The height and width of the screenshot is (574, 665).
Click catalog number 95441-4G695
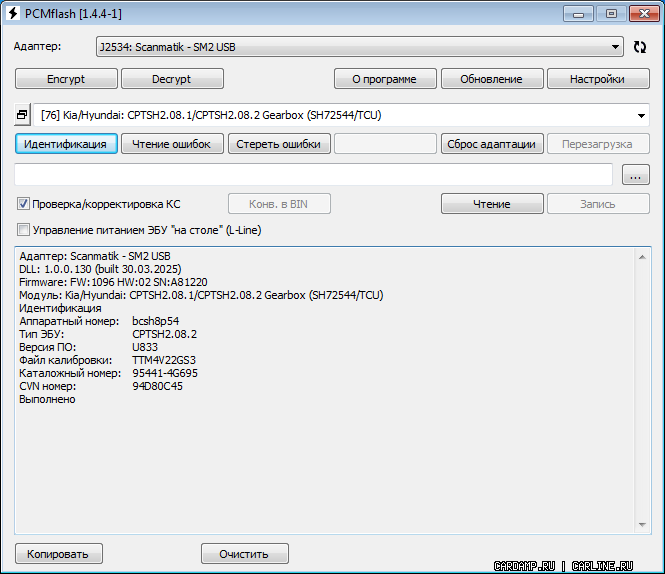tap(165, 373)
